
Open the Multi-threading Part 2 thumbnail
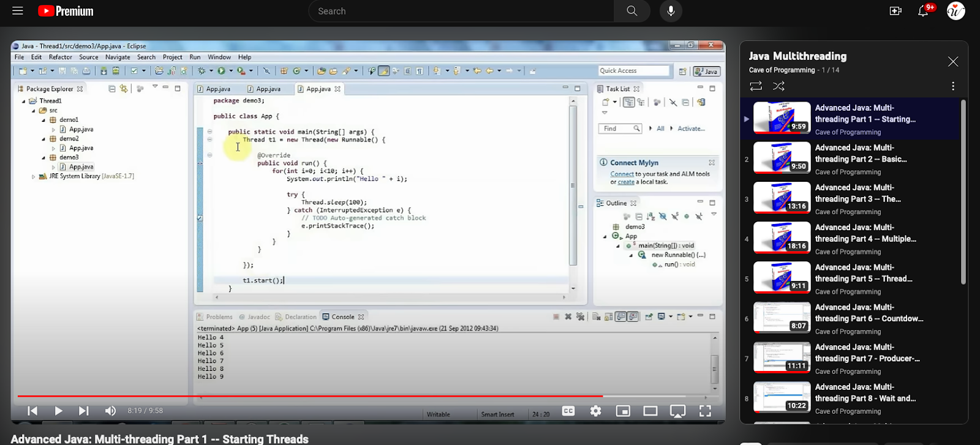pos(782,157)
